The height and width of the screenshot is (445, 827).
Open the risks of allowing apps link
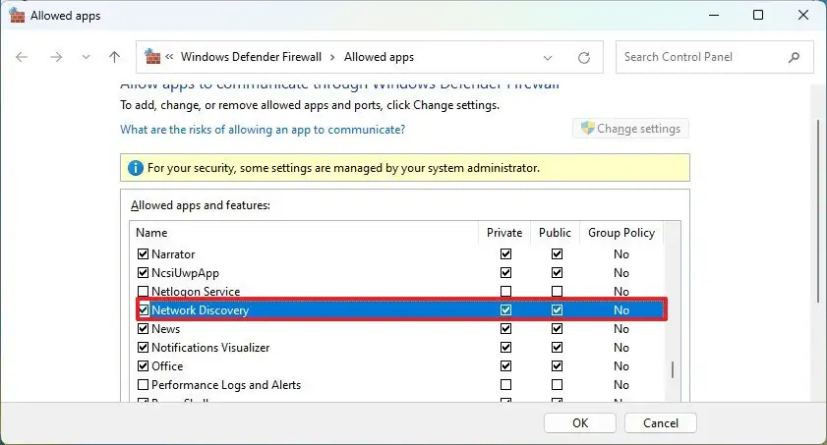[262, 129]
